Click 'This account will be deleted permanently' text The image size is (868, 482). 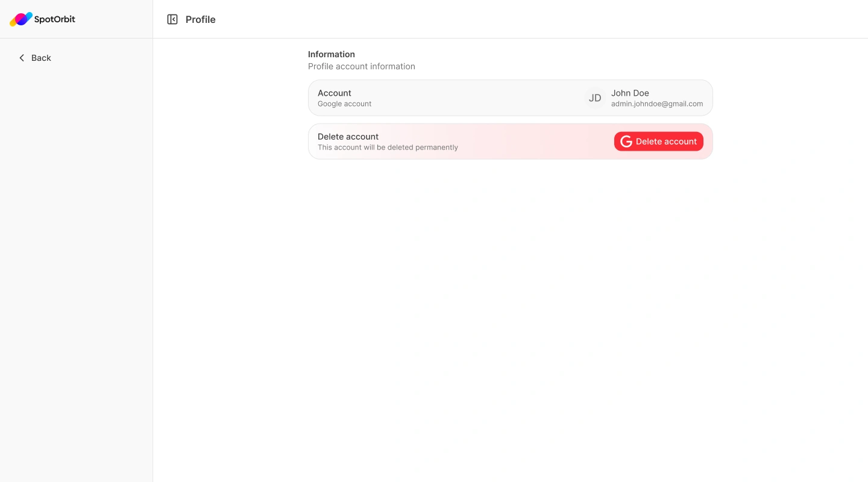(x=388, y=147)
